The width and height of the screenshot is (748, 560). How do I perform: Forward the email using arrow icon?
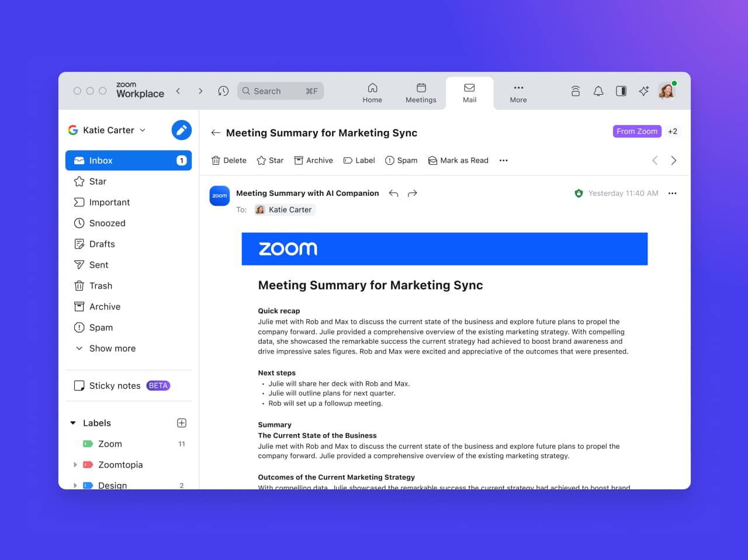(413, 193)
